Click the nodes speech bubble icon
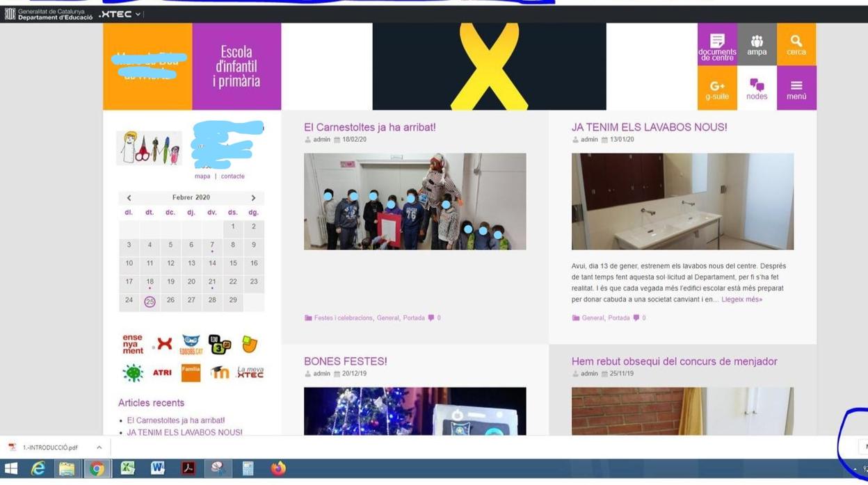Image resolution: width=868 pixels, height=485 pixels. coord(757,85)
